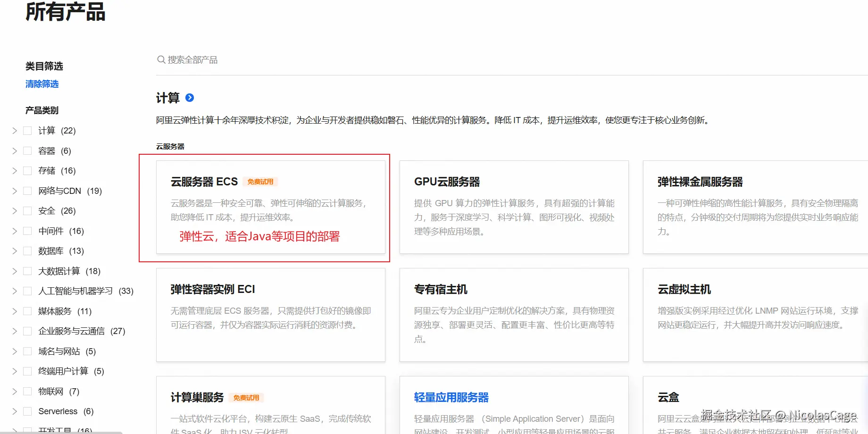The image size is (868, 434).
Task: Check the 人工智能与机器学习 (33) checkbox
Action: point(27,291)
